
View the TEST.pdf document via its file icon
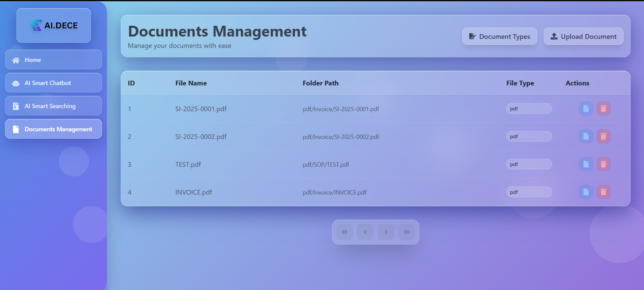point(586,164)
